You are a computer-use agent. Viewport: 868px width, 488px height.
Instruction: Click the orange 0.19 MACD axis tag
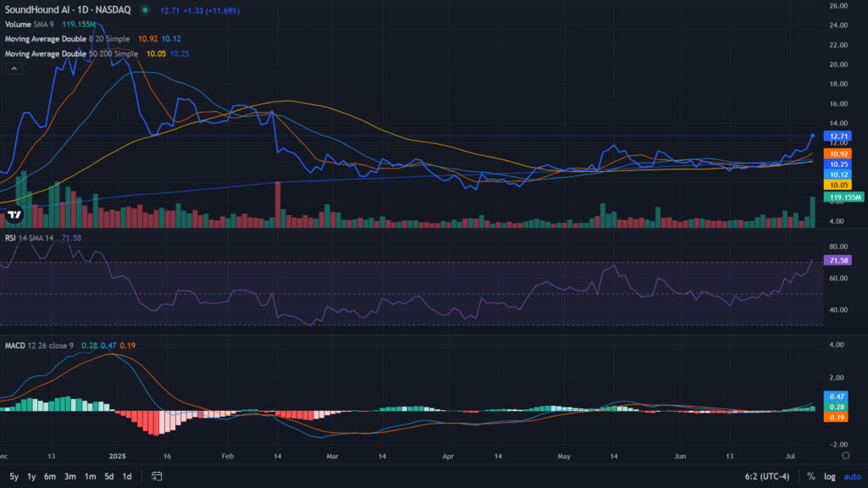[836, 417]
